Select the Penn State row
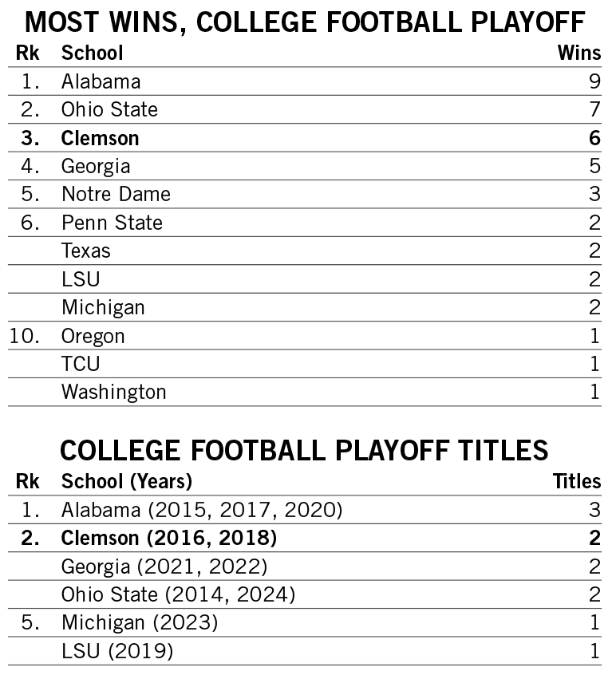Screen dimensions: 616x683 (112, 223)
